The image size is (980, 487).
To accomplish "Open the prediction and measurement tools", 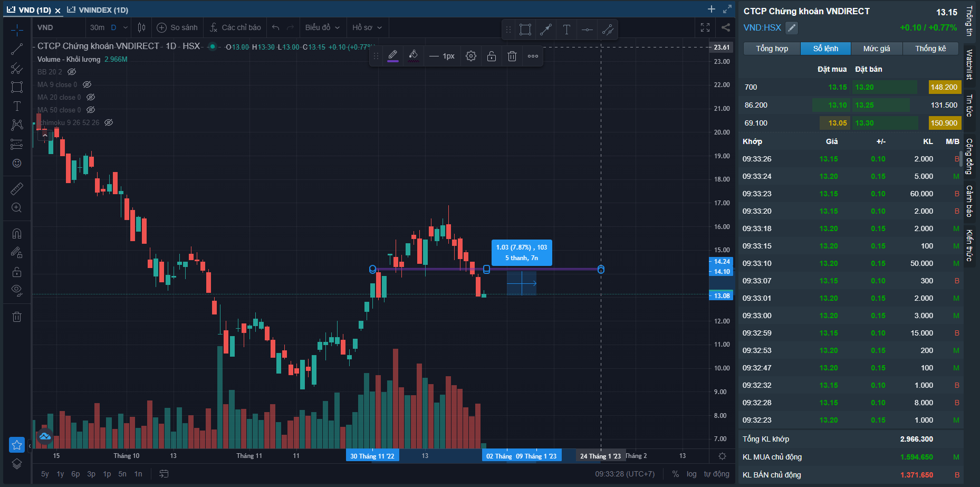I will click(17, 144).
